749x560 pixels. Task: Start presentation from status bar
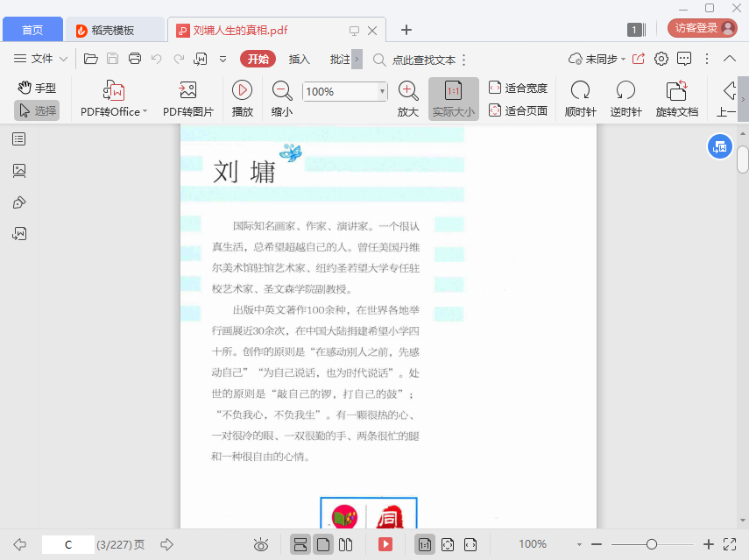(385, 544)
